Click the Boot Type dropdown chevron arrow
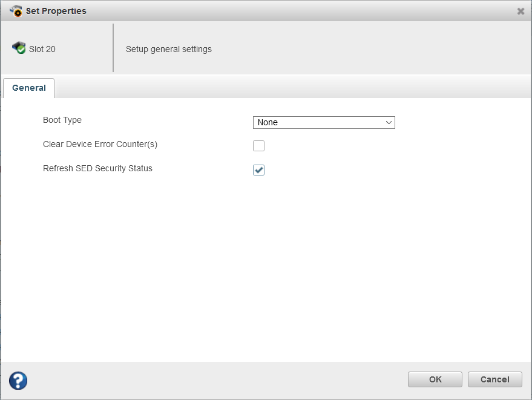532x400 pixels. (389, 122)
